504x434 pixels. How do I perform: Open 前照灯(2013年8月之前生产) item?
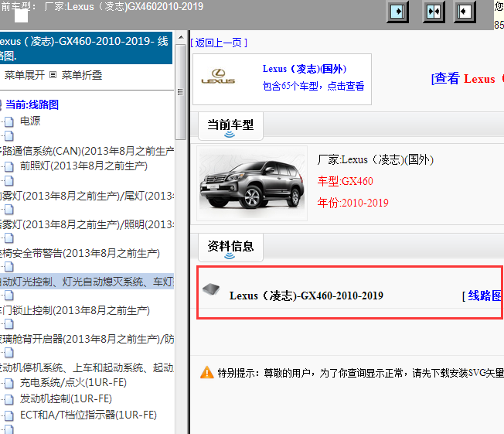pyautogui.click(x=83, y=166)
